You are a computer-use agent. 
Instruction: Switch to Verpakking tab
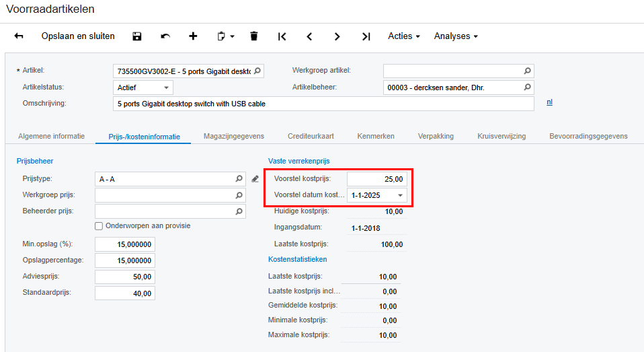click(436, 136)
